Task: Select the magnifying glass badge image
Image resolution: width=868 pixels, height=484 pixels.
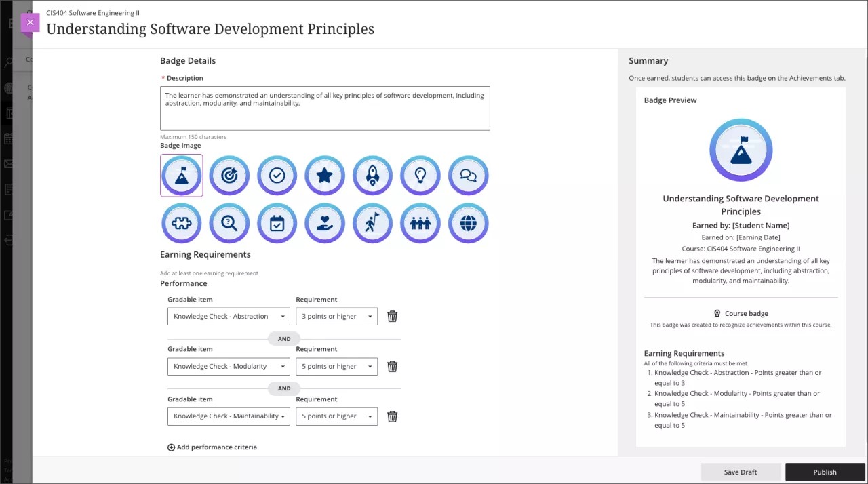Action: pos(229,223)
